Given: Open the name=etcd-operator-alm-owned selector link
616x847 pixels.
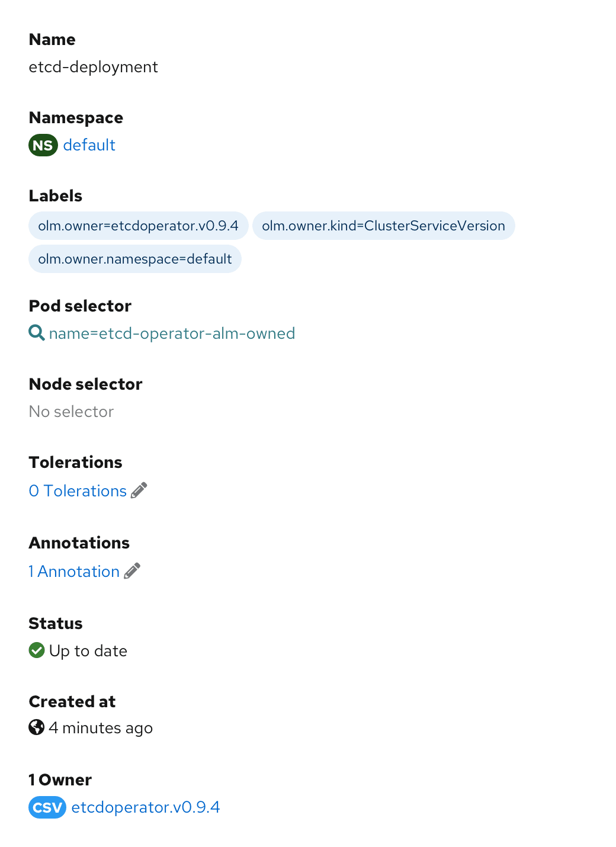Looking at the screenshot, I should 172,333.
